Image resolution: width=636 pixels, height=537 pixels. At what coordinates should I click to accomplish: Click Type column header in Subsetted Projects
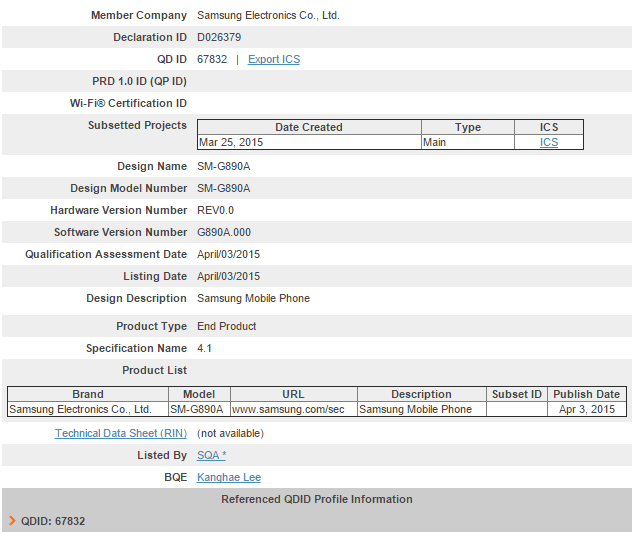pyautogui.click(x=468, y=127)
